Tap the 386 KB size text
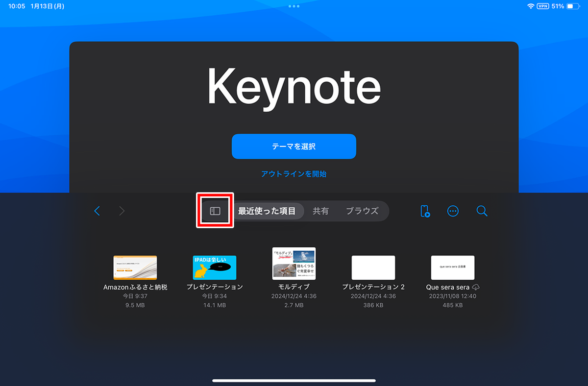Viewport: 588px width, 386px height. click(x=373, y=305)
